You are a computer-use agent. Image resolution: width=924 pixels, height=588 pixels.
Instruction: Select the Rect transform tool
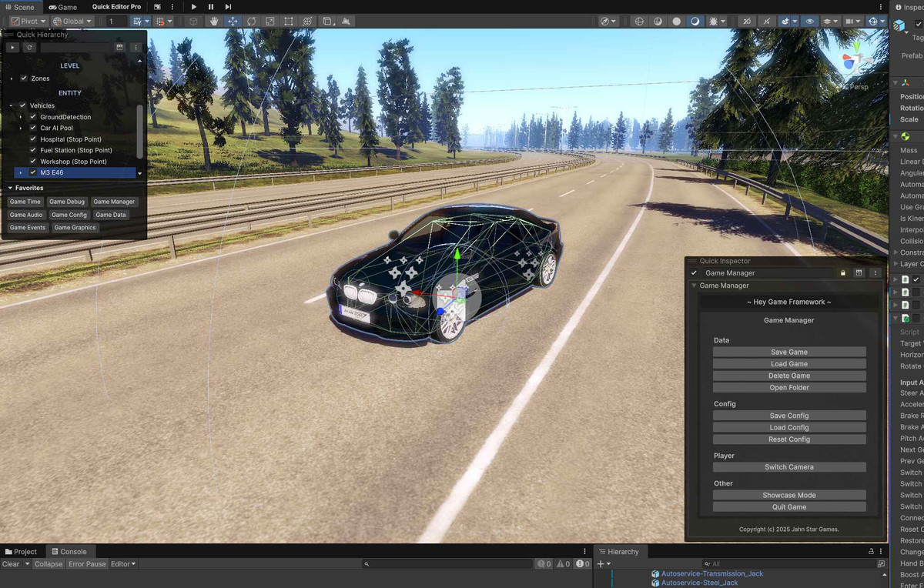coord(289,21)
